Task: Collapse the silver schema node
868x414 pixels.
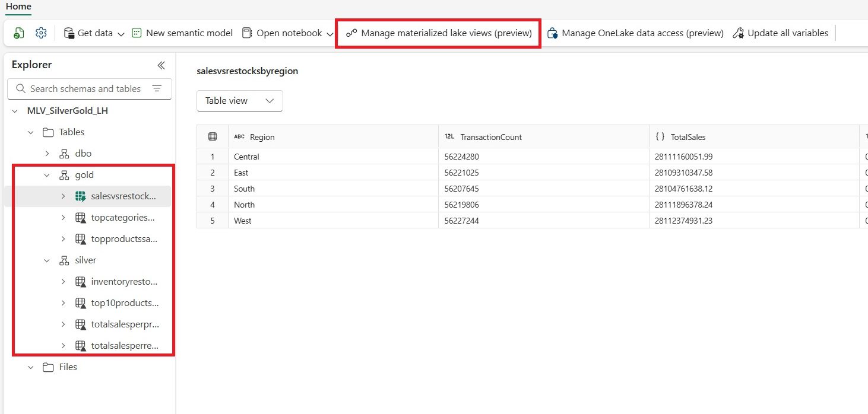Action: 47,260
